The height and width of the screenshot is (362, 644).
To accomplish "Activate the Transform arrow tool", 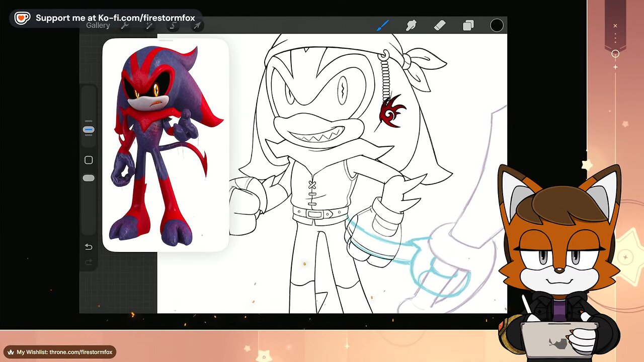I will (x=197, y=26).
